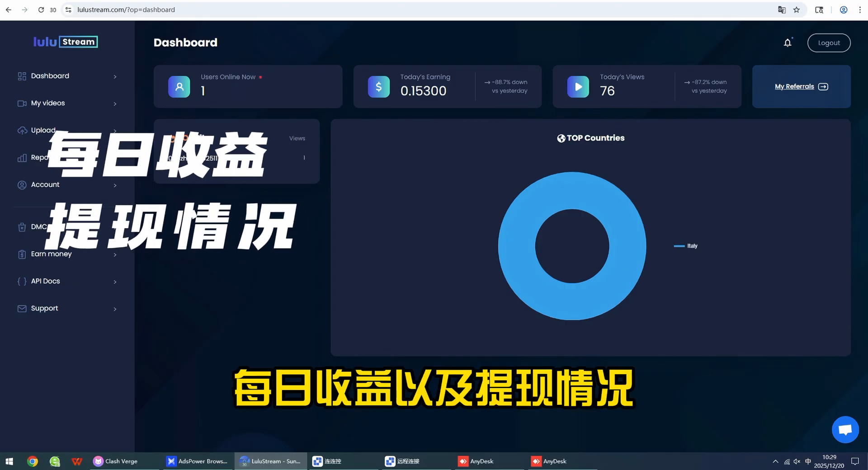The height and width of the screenshot is (470, 868).
Task: Click the DMCA trash icon
Action: click(x=22, y=227)
